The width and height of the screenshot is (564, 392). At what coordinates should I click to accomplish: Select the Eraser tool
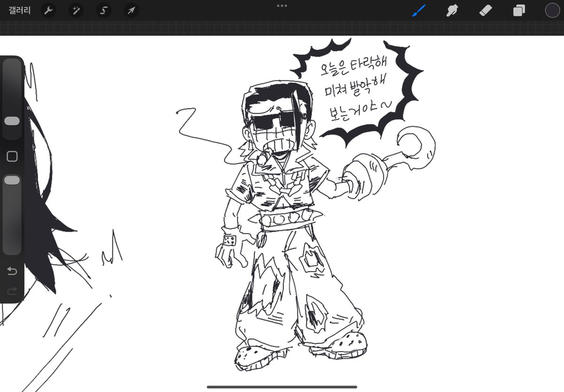tap(486, 10)
